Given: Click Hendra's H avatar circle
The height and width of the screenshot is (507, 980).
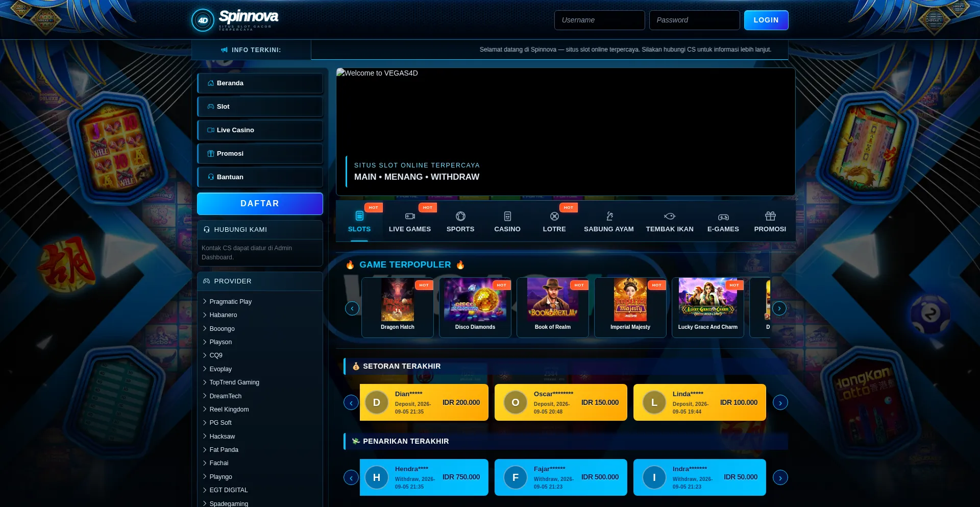Looking at the screenshot, I should [377, 477].
